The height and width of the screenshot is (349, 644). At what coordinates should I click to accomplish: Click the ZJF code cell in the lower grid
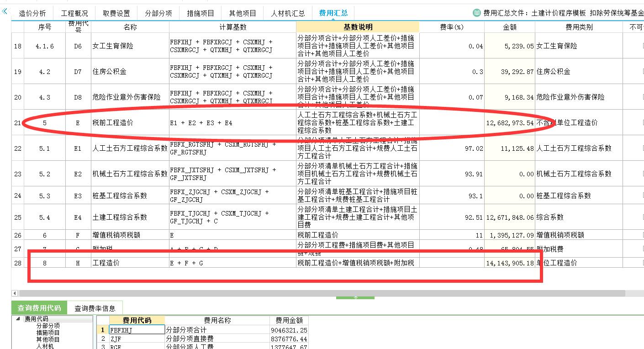click(137, 338)
